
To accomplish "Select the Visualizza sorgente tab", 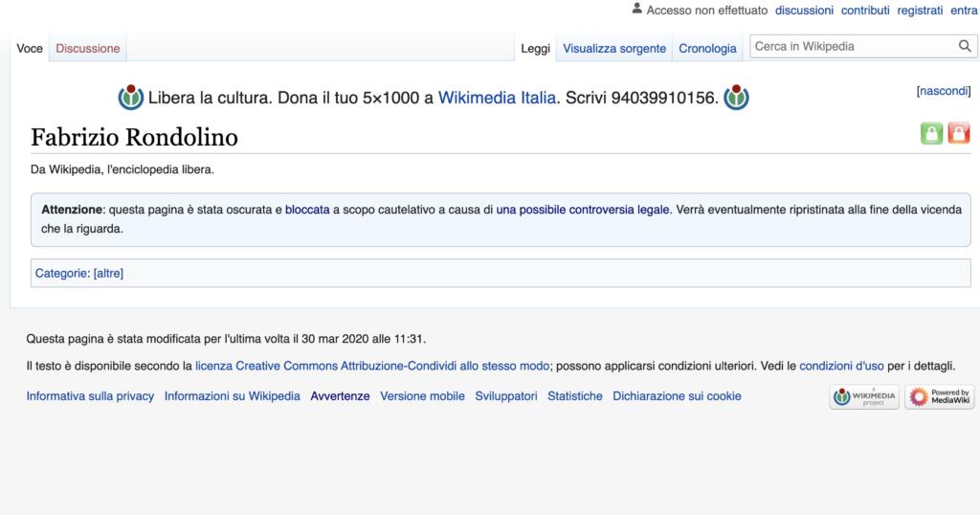I will coord(614,48).
